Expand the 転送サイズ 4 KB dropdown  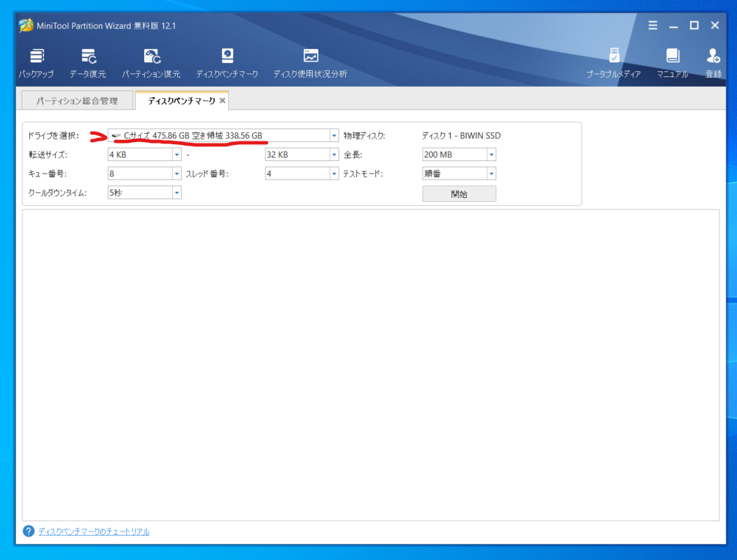tap(177, 154)
